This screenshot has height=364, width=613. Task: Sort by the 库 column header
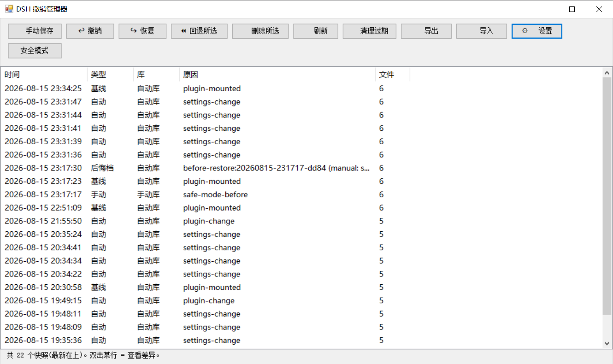pyautogui.click(x=156, y=75)
